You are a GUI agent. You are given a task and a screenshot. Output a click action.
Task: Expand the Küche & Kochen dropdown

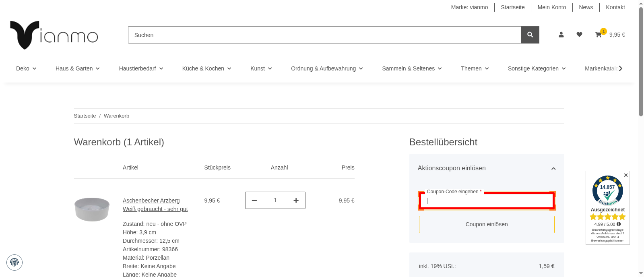(206, 68)
